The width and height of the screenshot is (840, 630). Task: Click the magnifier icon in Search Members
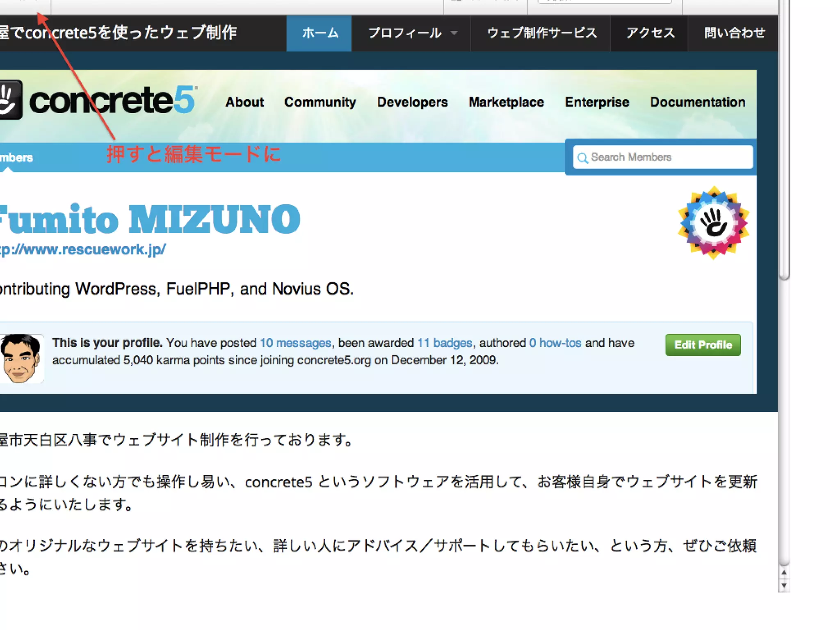click(x=582, y=158)
